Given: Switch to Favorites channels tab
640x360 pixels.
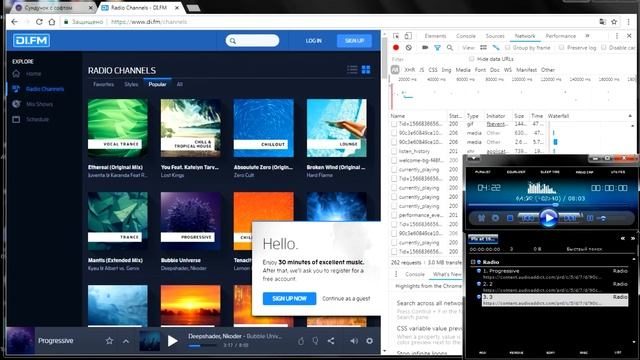Looking at the screenshot, I should pyautogui.click(x=104, y=84).
